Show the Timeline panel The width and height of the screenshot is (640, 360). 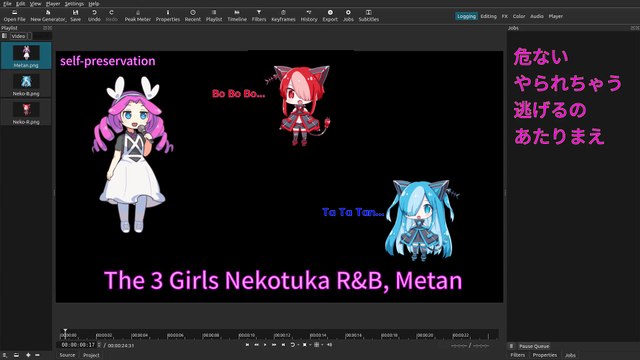237,16
